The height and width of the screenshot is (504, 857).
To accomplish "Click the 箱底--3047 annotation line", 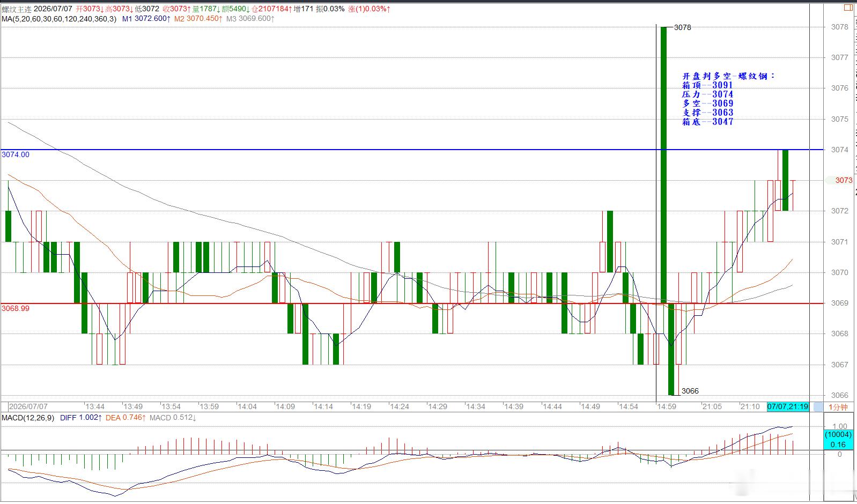I will click(707, 122).
